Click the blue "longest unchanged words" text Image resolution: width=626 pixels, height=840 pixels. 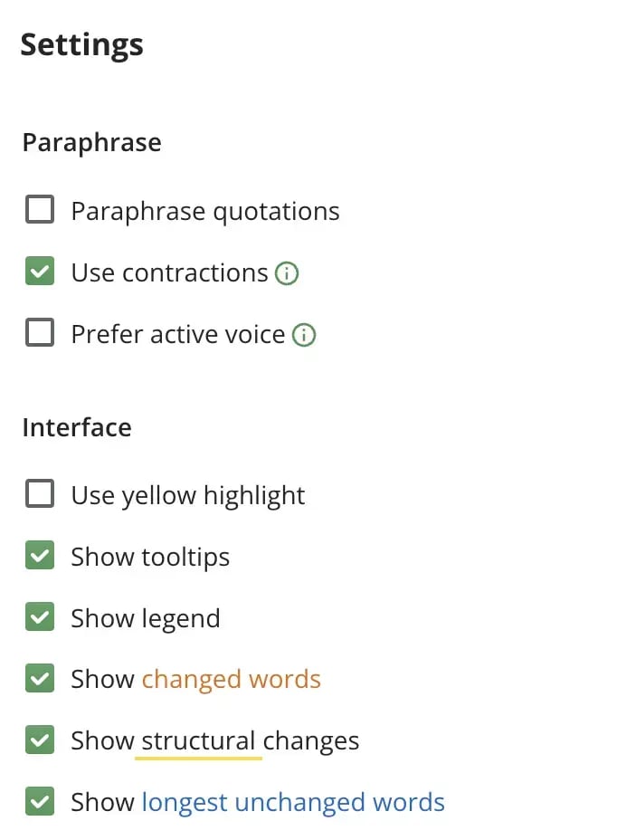(x=293, y=802)
